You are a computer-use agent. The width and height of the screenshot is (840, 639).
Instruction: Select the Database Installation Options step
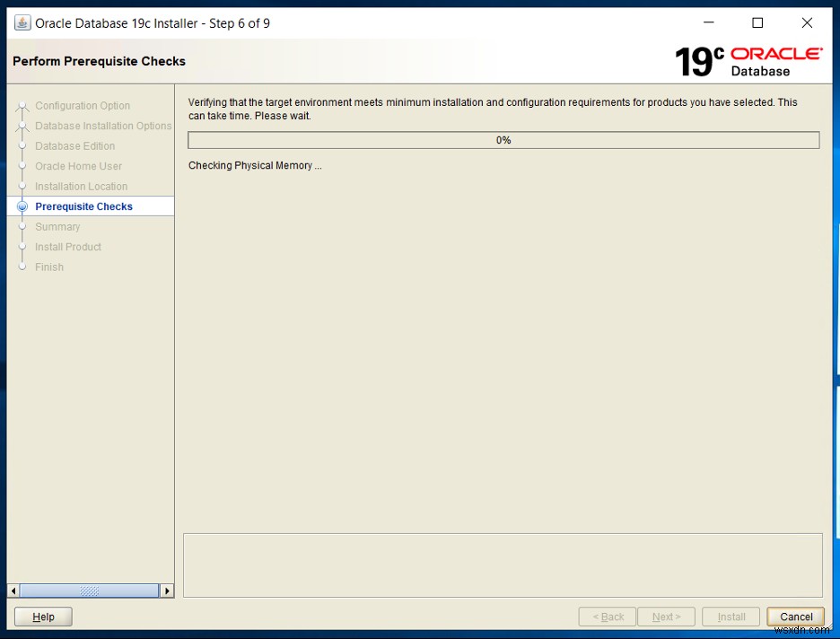102,126
